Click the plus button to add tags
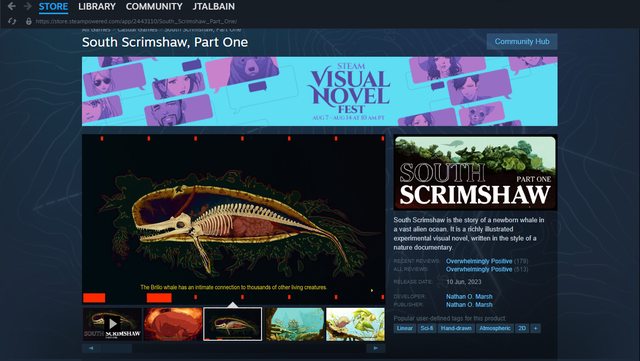Screen dimensions: 640x361 tap(536, 328)
